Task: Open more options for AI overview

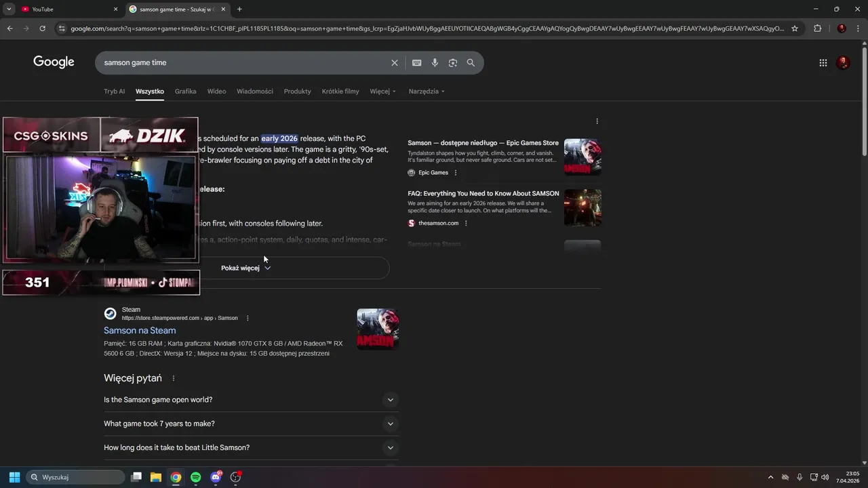Action: tap(597, 121)
